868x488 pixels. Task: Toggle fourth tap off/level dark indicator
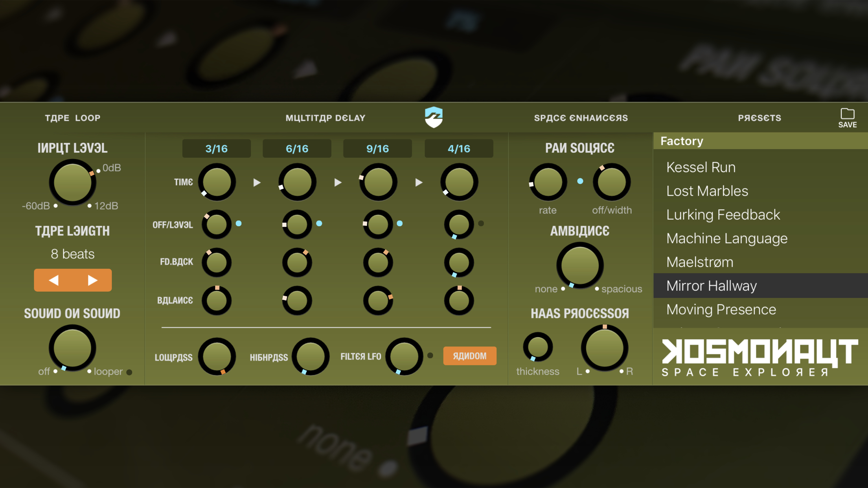pos(481,224)
